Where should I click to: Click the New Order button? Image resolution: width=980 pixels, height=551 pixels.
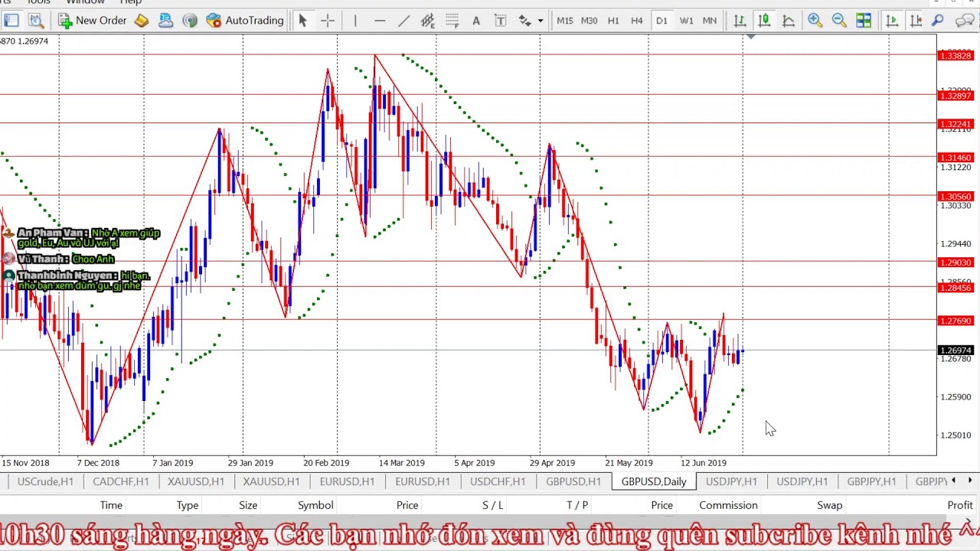(92, 21)
